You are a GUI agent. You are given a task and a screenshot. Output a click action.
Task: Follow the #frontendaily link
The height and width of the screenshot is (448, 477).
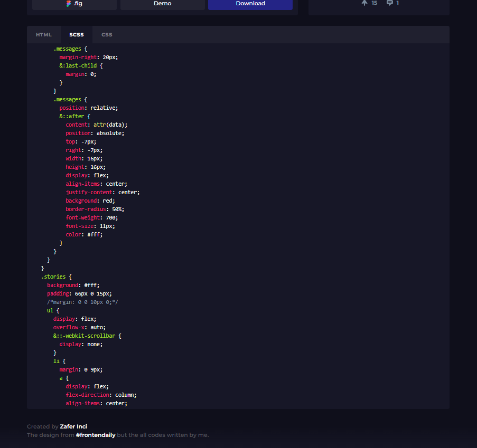(x=96, y=435)
